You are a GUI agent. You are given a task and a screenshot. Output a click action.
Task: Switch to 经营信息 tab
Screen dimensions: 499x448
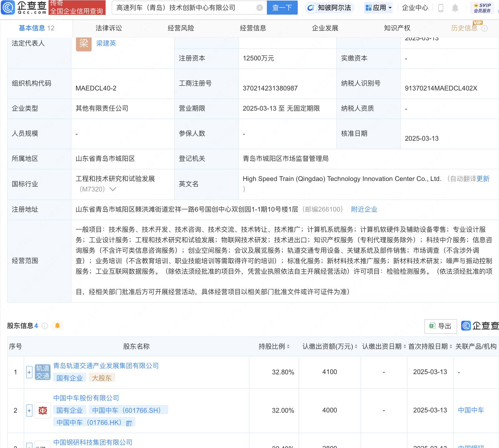click(253, 28)
